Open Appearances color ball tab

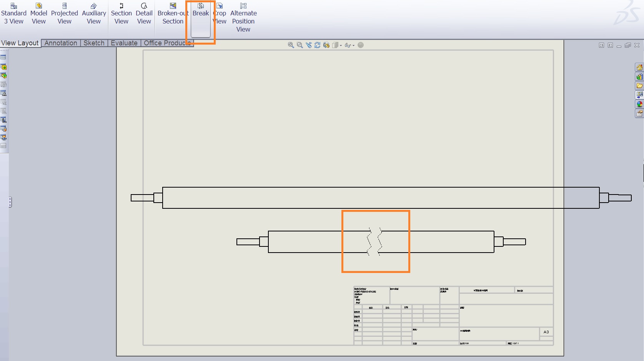click(x=639, y=104)
